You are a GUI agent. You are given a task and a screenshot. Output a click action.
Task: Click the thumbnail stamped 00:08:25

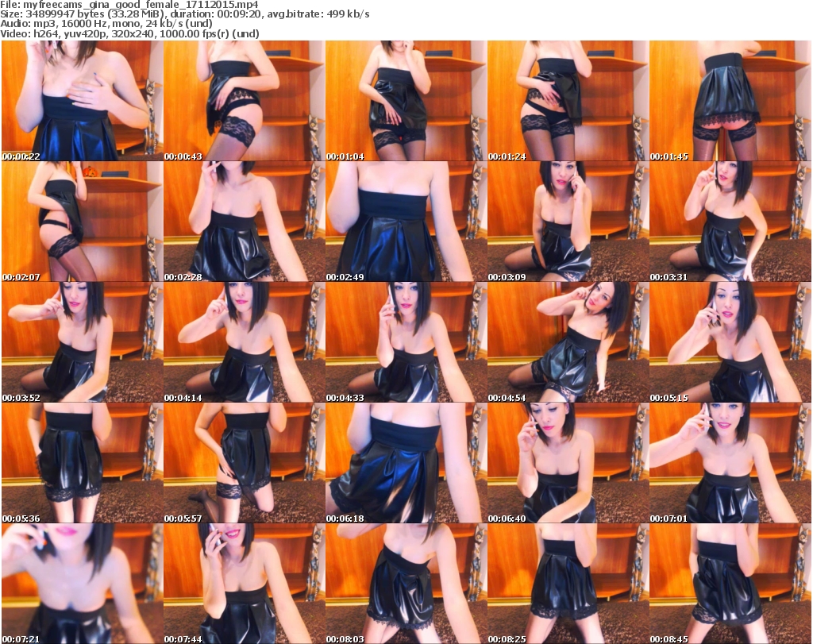pos(568,584)
